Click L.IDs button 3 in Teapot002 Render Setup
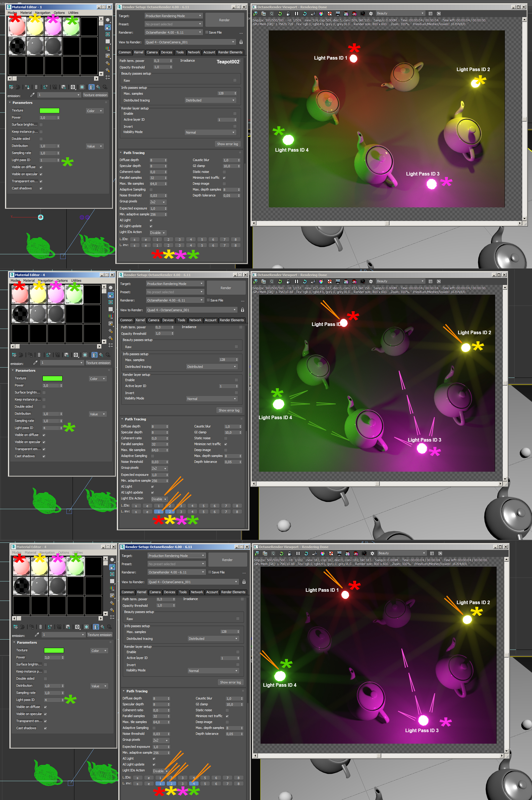 click(x=179, y=240)
